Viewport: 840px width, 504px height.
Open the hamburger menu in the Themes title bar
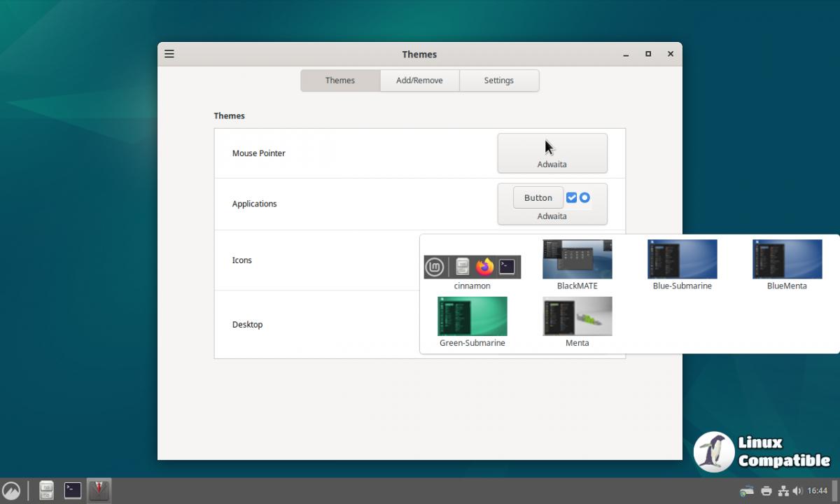coord(169,54)
